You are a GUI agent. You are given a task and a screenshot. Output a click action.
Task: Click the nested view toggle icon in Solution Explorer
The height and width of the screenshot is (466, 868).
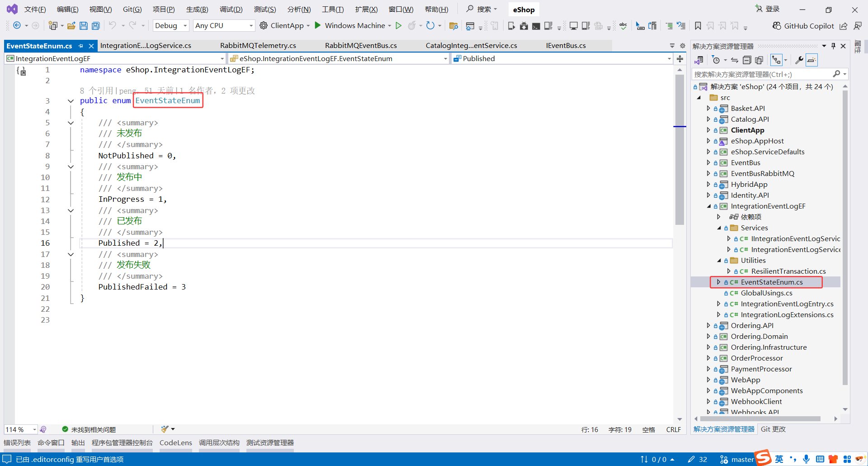(x=776, y=60)
